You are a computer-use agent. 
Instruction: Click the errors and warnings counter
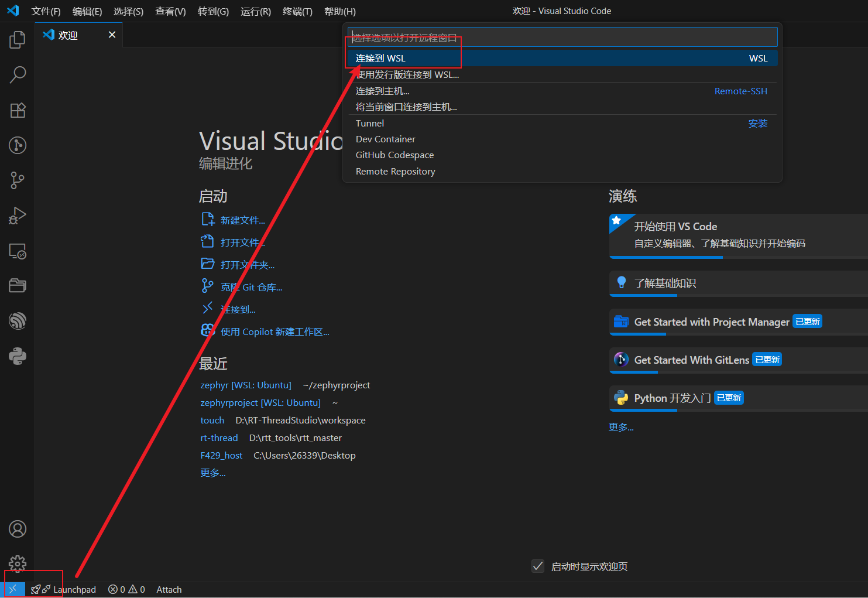tap(126, 589)
